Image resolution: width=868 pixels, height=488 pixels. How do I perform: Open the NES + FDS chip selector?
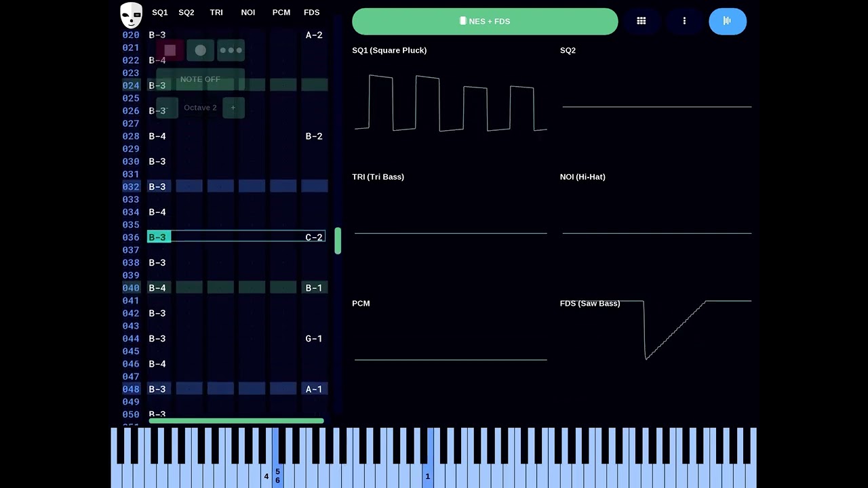pos(485,21)
